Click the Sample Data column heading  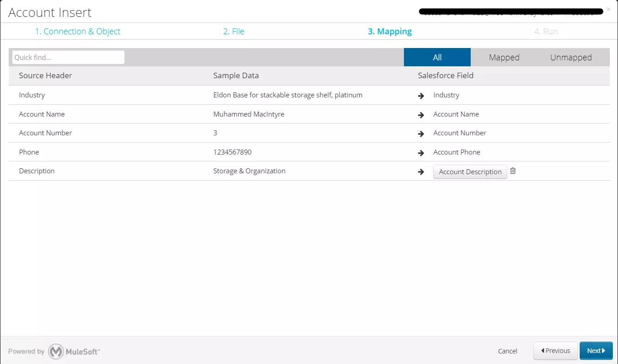236,75
